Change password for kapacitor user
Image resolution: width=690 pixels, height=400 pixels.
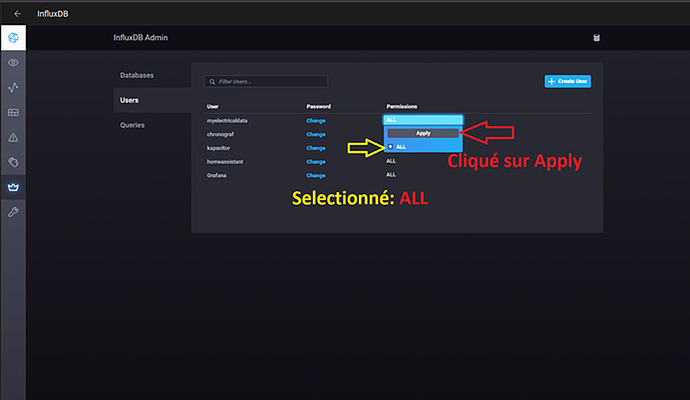click(316, 148)
